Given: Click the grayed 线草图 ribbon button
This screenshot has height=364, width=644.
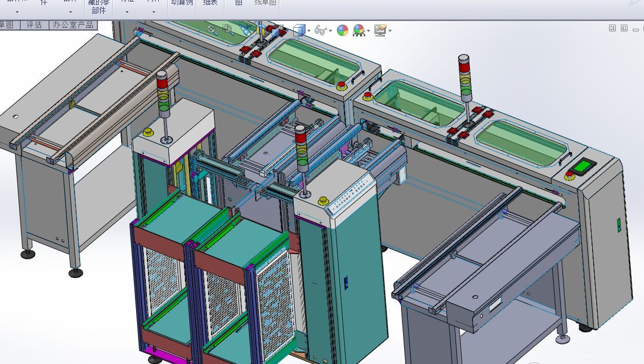Looking at the screenshot, I should click(x=266, y=3).
